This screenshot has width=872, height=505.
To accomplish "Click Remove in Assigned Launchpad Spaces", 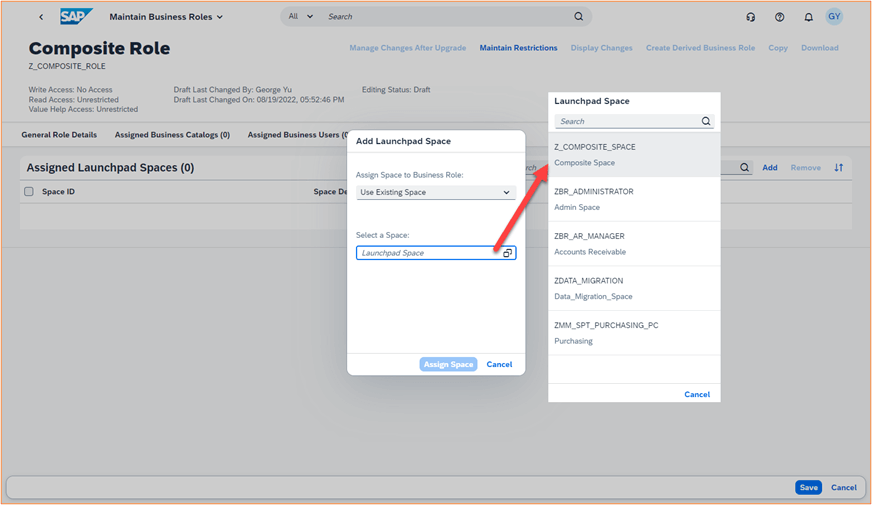I will click(805, 167).
